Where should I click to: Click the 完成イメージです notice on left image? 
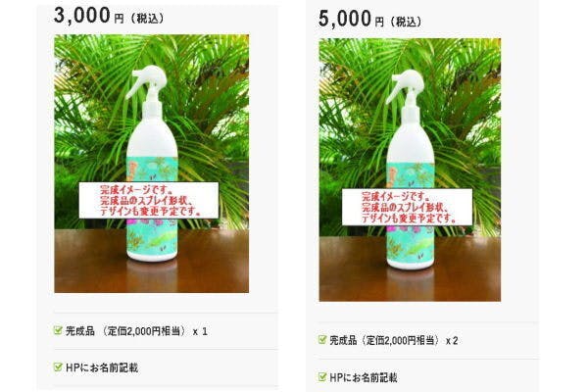pyautogui.click(x=149, y=200)
